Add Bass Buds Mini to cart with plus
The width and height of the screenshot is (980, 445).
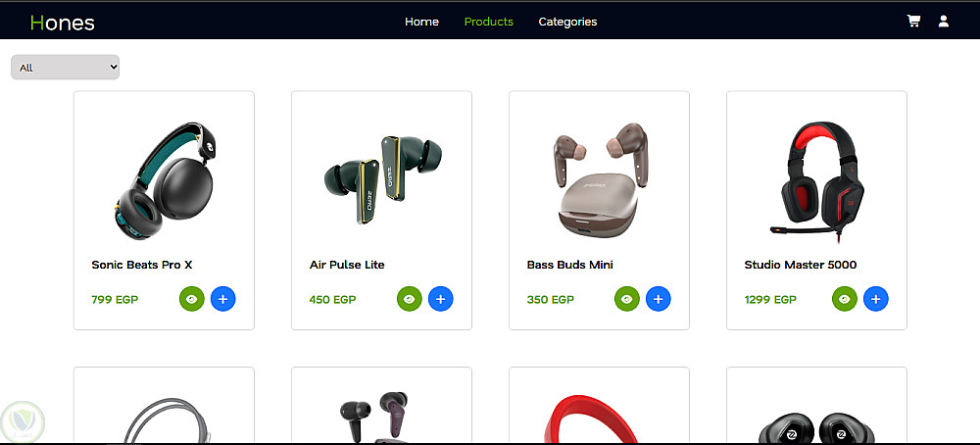coord(659,299)
